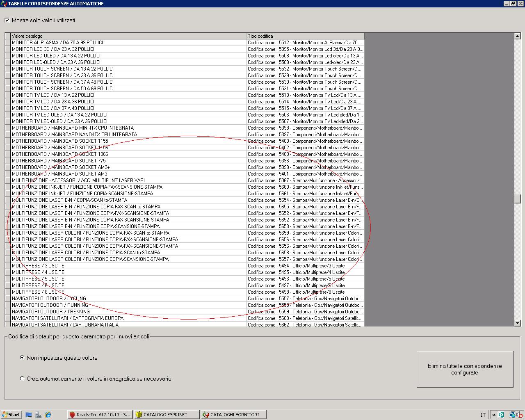Click the scrollbar down arrow
Screen dimensions: 525x420
click(x=518, y=323)
